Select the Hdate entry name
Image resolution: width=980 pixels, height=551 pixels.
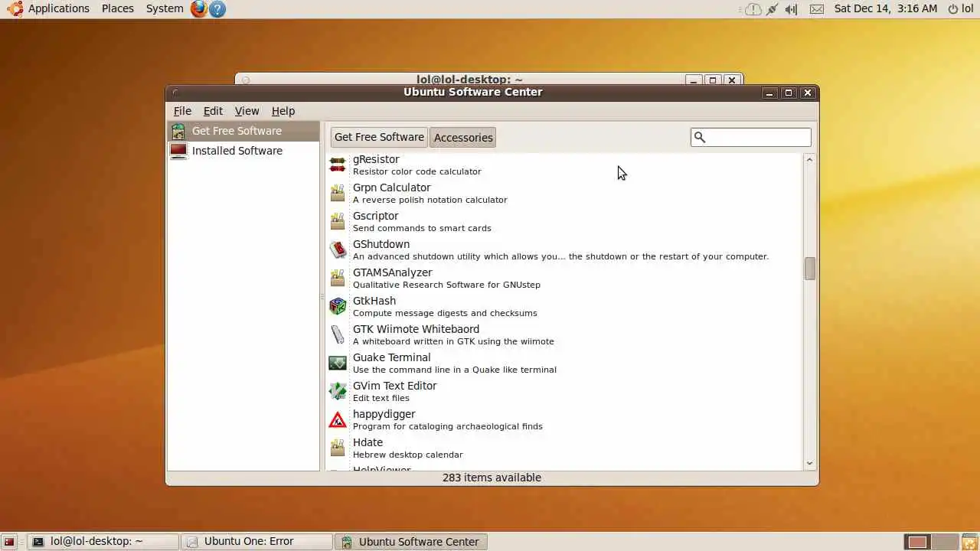point(367,442)
